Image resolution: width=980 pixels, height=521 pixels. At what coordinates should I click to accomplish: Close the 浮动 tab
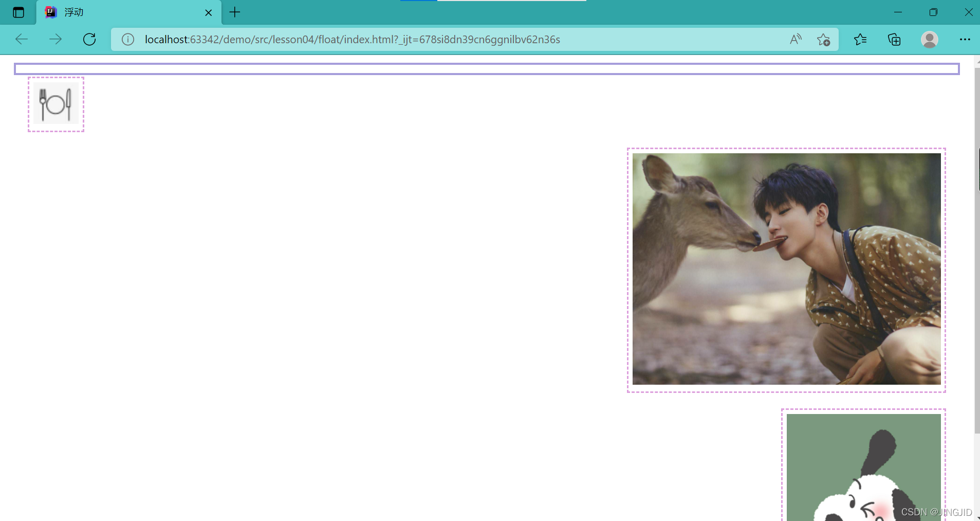pos(209,13)
